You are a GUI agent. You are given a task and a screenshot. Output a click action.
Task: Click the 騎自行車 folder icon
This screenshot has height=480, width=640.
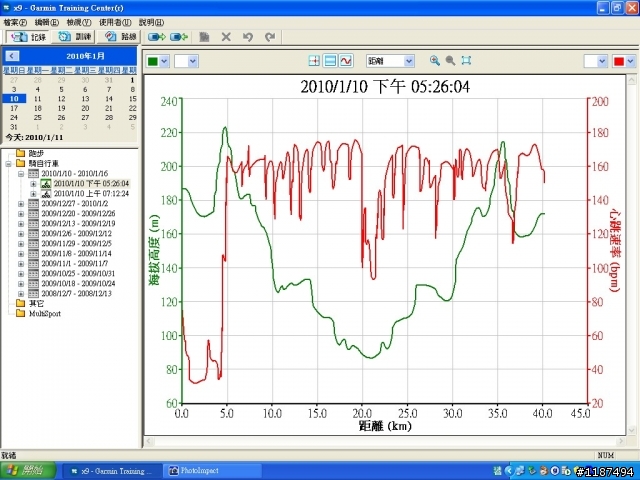click(x=20, y=164)
